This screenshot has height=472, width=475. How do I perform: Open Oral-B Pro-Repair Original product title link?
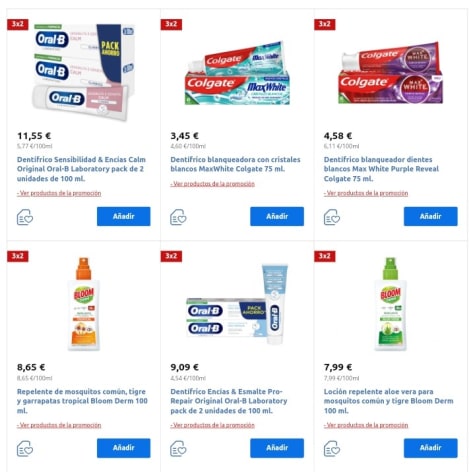229,401
